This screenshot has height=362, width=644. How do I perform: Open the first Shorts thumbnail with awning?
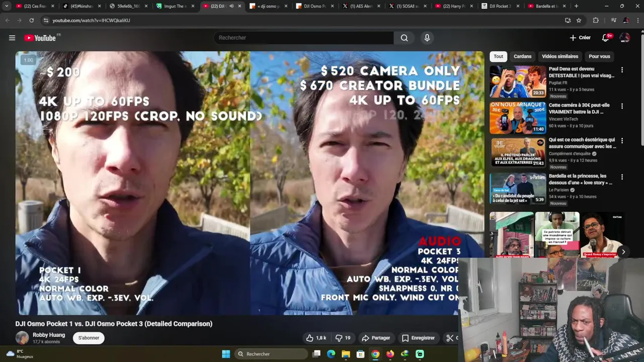click(512, 234)
